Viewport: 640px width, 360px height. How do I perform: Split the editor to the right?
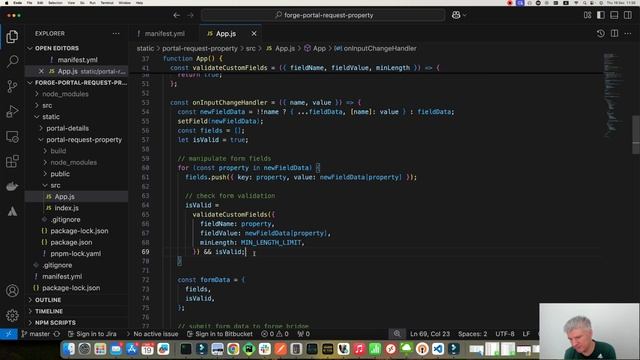[x=614, y=33]
